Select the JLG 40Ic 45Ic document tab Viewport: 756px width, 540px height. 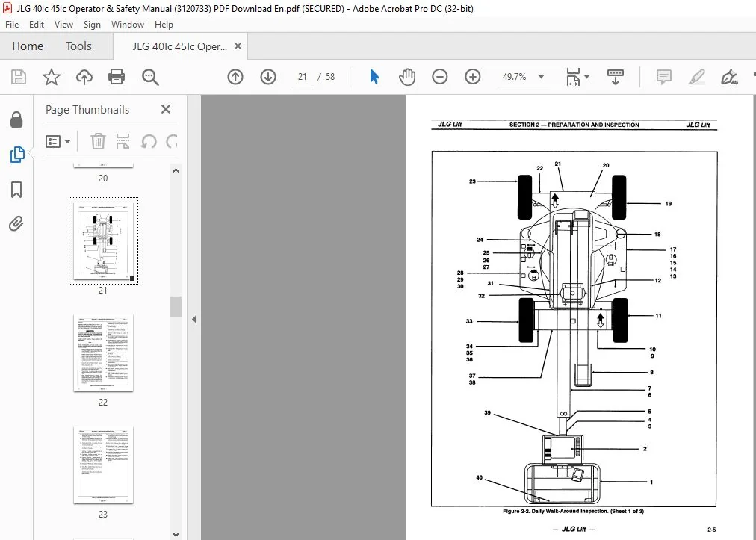[180, 47]
